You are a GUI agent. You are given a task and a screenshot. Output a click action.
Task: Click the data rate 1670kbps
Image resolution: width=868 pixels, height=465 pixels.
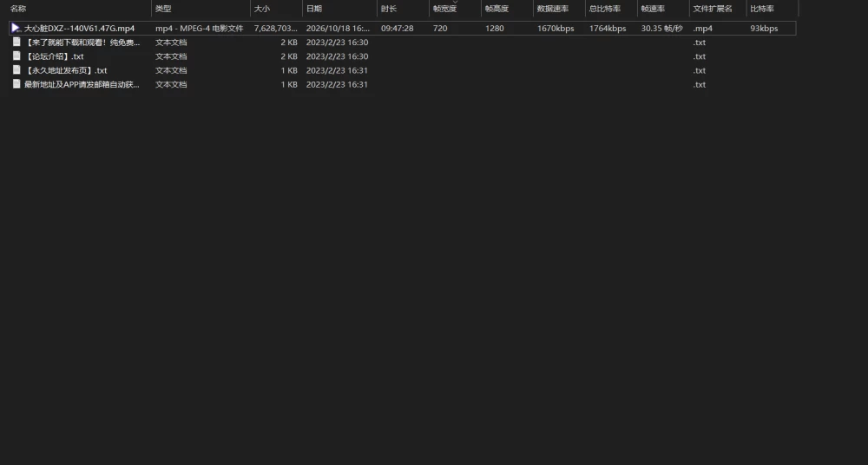556,29
